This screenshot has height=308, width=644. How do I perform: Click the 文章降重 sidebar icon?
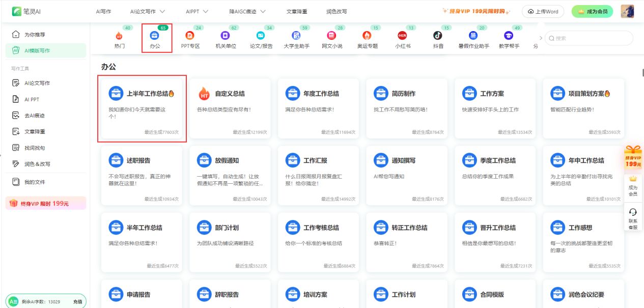click(15, 131)
